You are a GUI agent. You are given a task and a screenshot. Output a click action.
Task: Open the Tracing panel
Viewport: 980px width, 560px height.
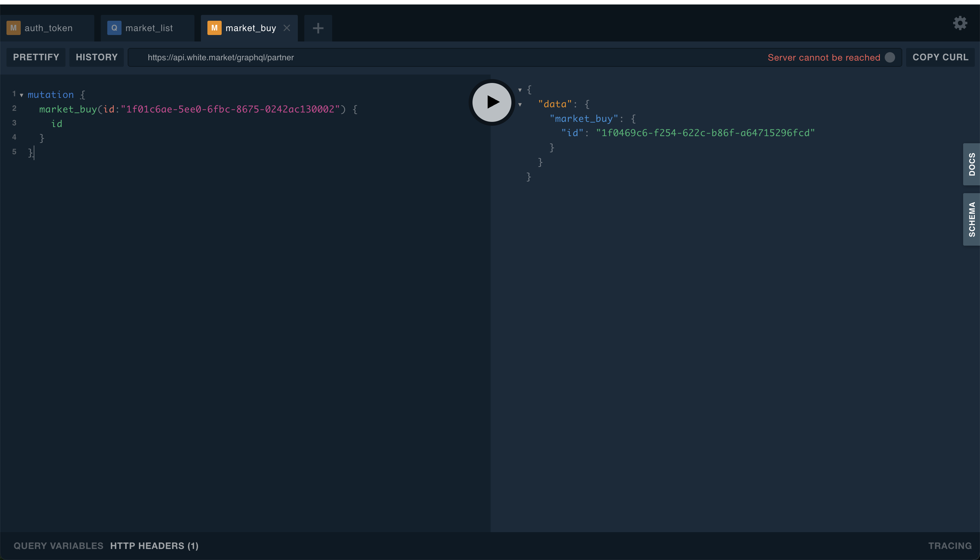click(x=950, y=546)
